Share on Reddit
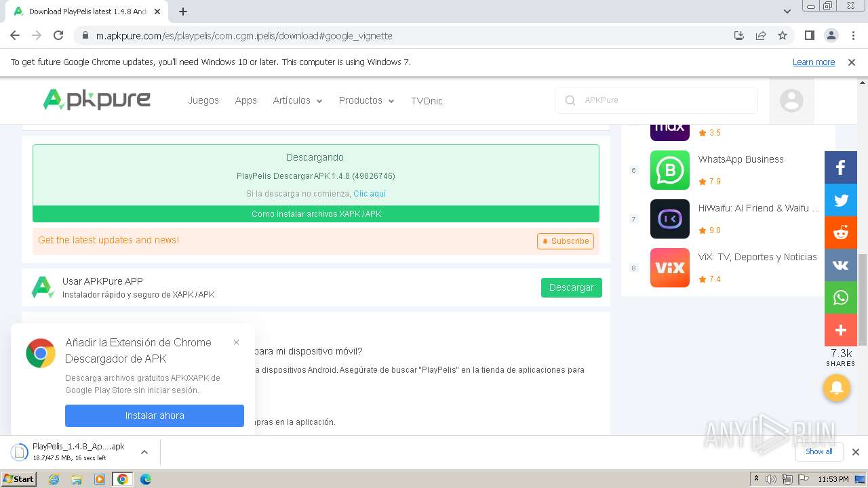The width and height of the screenshot is (868, 488). pos(841,232)
